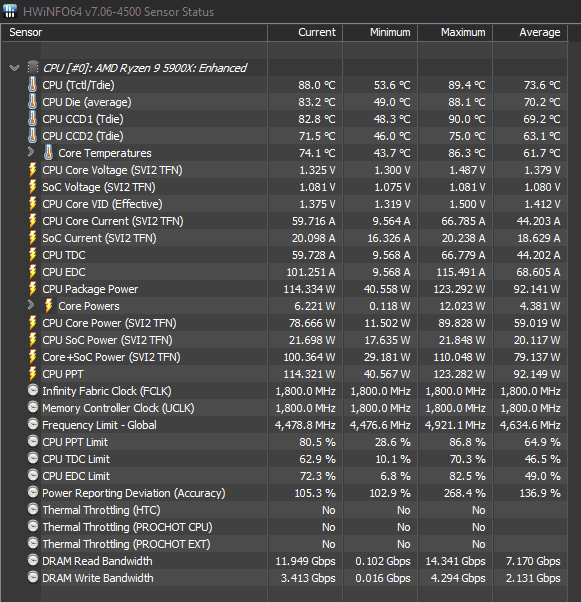Click clock icon for Infinity Fabric Clock

click(x=33, y=390)
